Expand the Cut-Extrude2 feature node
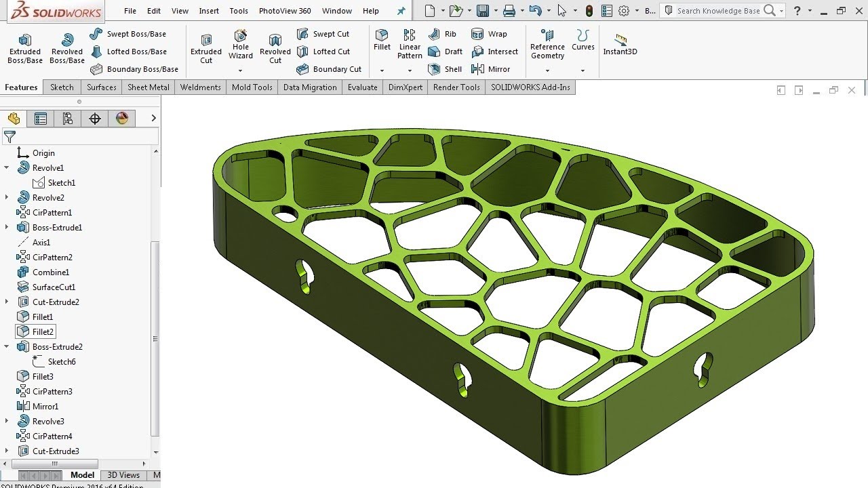The height and width of the screenshot is (488, 868). [x=7, y=302]
